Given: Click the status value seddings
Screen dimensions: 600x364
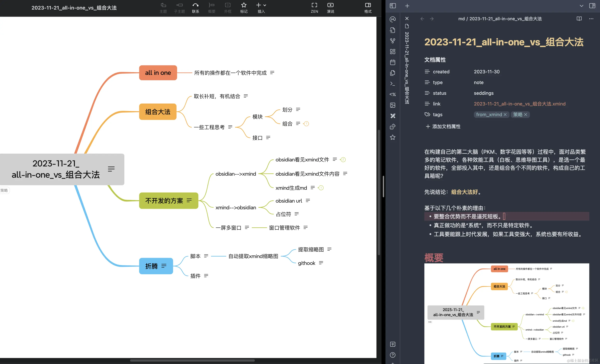Looking at the screenshot, I should coord(484,93).
